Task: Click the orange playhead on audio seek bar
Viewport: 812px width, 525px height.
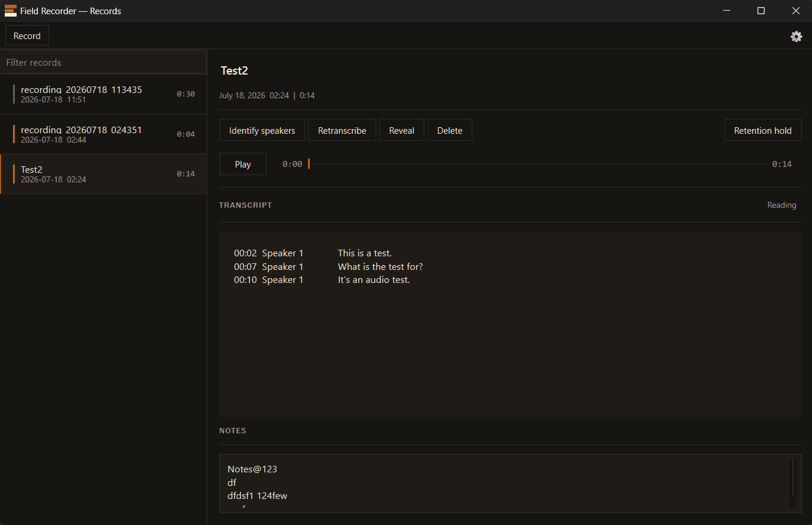Action: [309, 164]
